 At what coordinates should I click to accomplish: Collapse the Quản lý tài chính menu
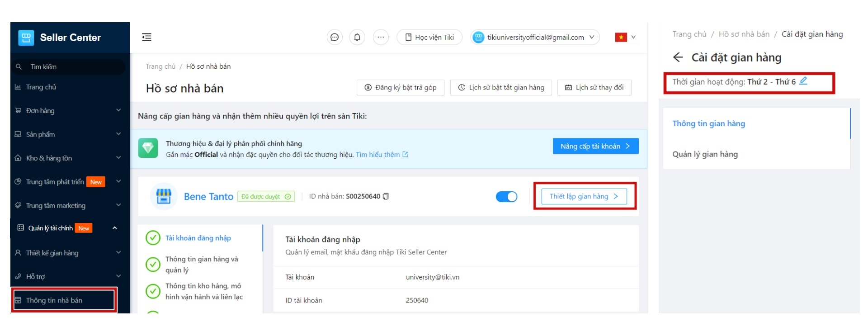[115, 228]
